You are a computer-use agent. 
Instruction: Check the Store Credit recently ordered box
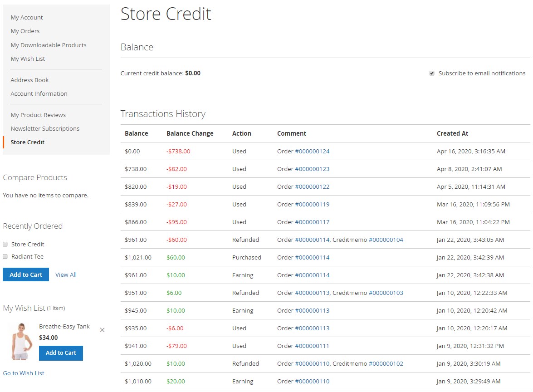tap(5, 244)
